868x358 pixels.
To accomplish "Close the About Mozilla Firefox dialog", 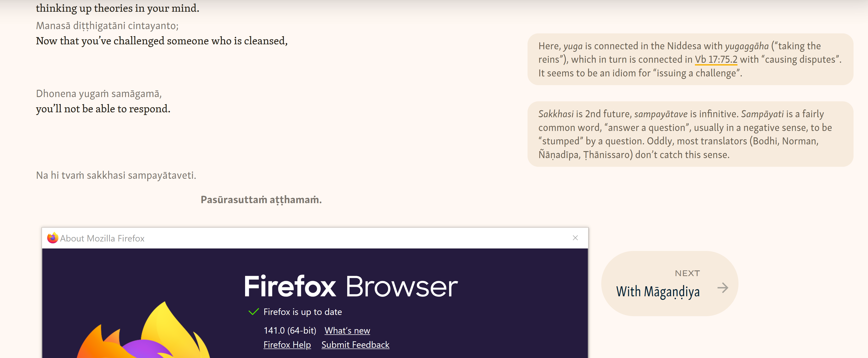I will pos(575,238).
